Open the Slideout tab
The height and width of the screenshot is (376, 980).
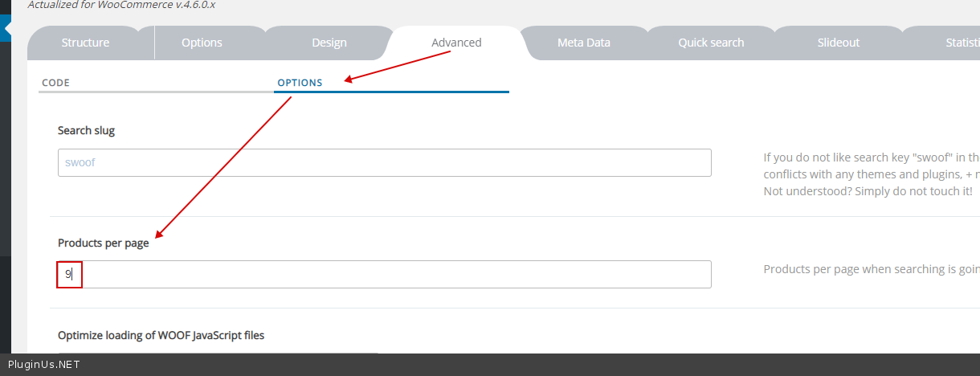pyautogui.click(x=839, y=43)
